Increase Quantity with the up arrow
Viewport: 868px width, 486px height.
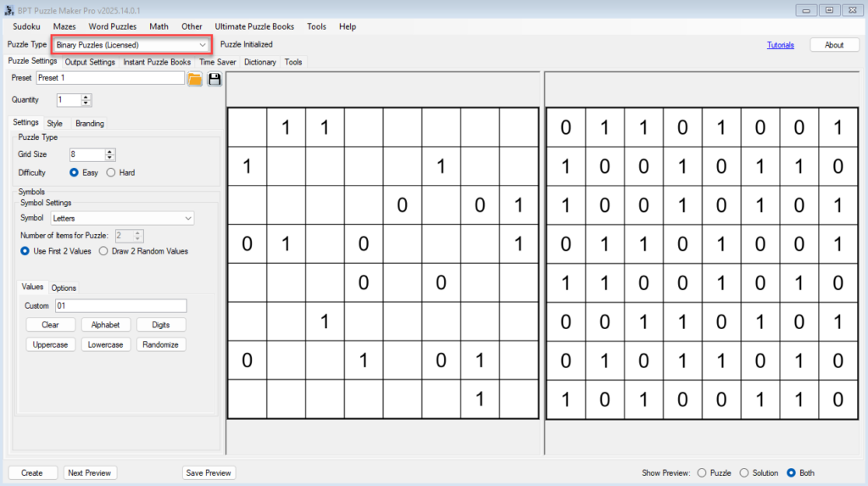click(86, 97)
